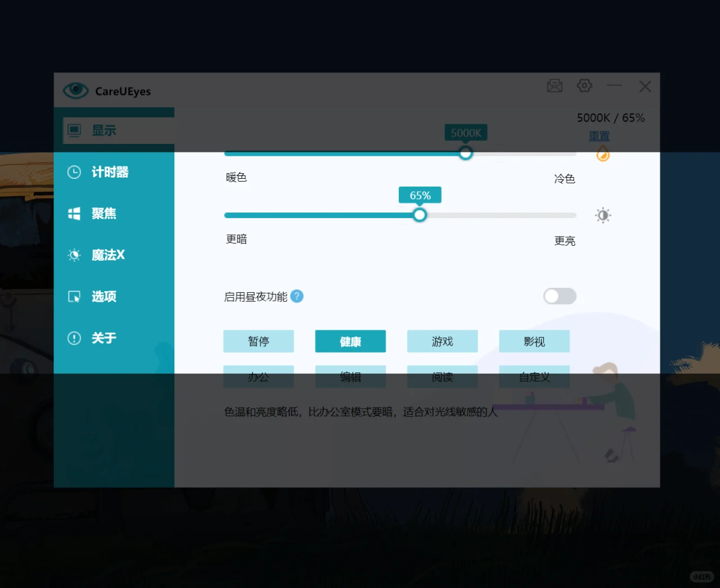The width and height of the screenshot is (720, 588).
Task: Enable the 启用昼夜功能 day-night switch
Action: (560, 296)
